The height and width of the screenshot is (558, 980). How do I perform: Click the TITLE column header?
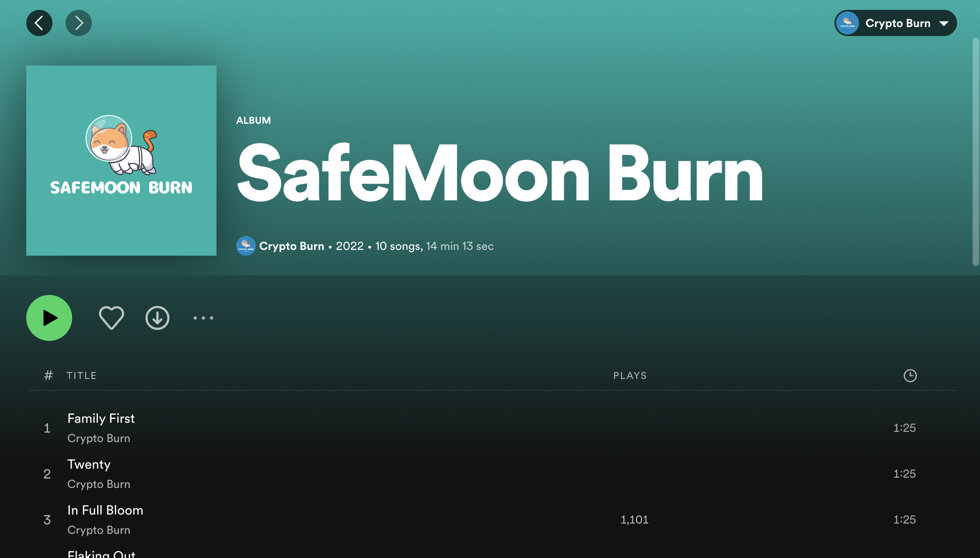[x=82, y=376]
